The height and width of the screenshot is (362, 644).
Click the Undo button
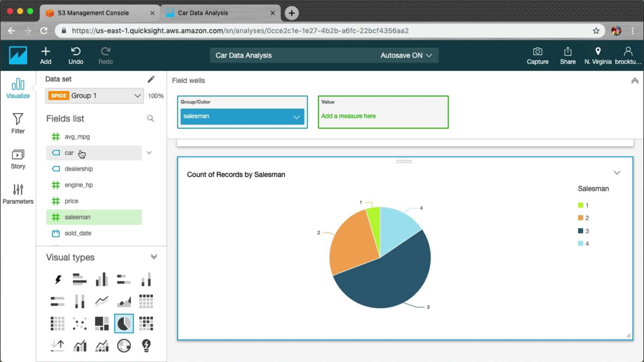(76, 56)
